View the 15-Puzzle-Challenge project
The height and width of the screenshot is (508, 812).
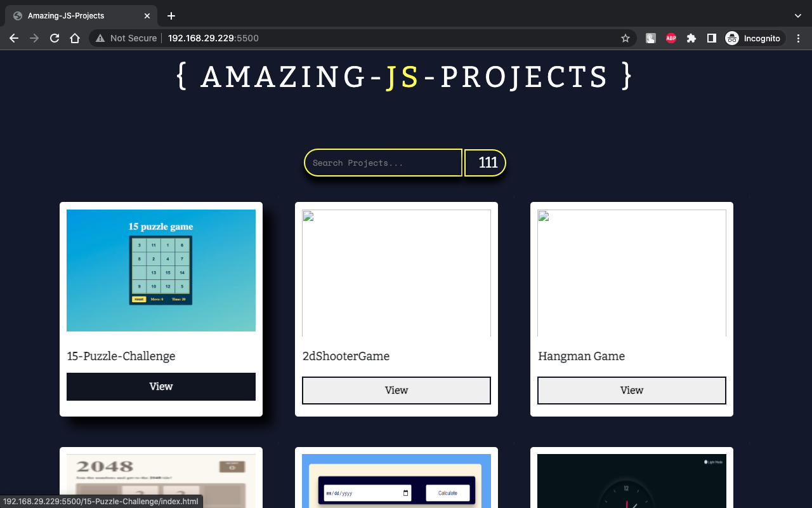point(160,386)
